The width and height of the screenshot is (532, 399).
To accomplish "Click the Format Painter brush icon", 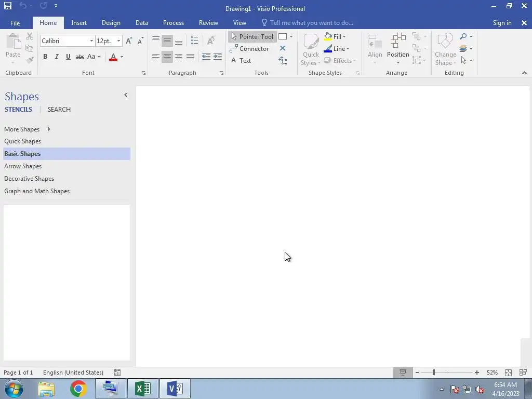I will coord(30,60).
